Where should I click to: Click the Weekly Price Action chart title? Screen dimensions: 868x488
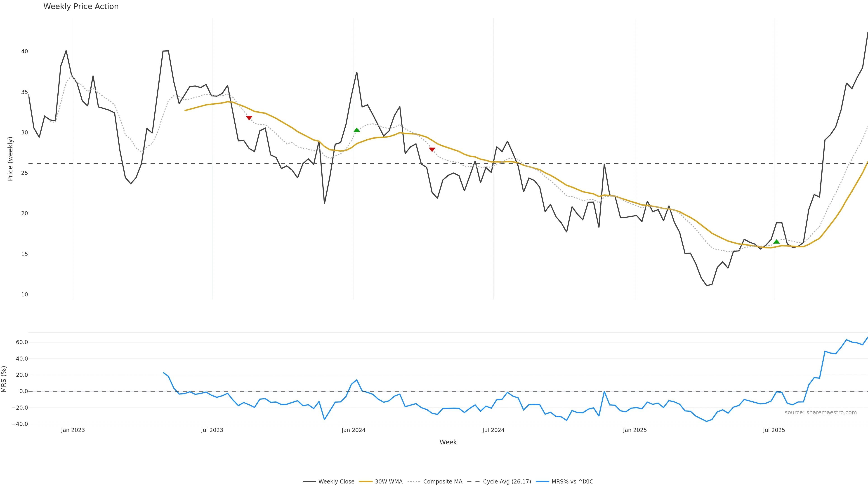[x=81, y=6]
